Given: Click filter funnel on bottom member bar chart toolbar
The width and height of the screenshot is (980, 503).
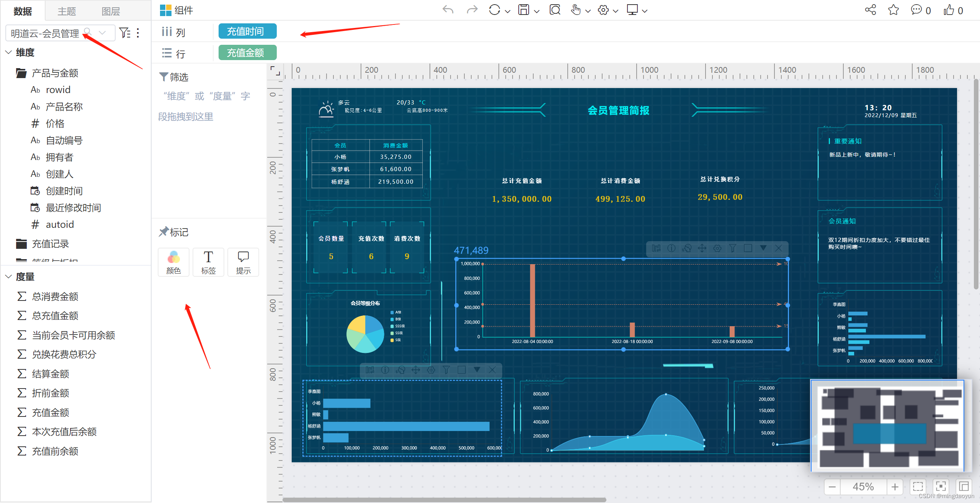Looking at the screenshot, I should 446,370.
